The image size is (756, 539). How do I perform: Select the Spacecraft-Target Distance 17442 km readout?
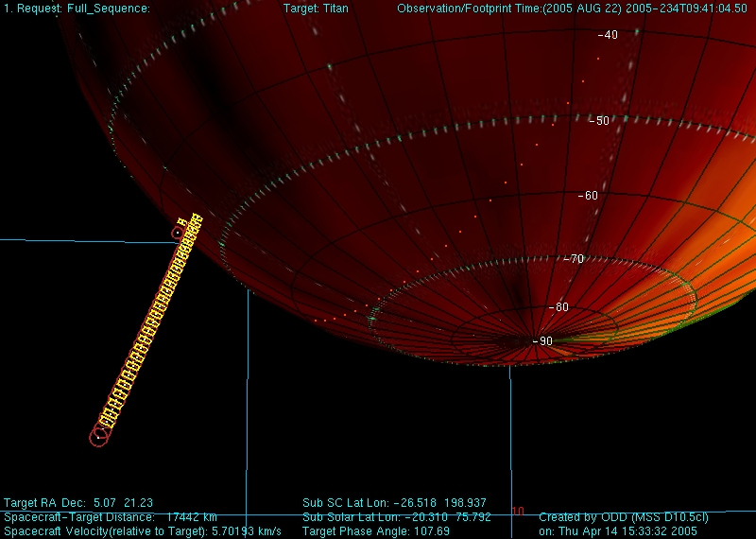111,517
